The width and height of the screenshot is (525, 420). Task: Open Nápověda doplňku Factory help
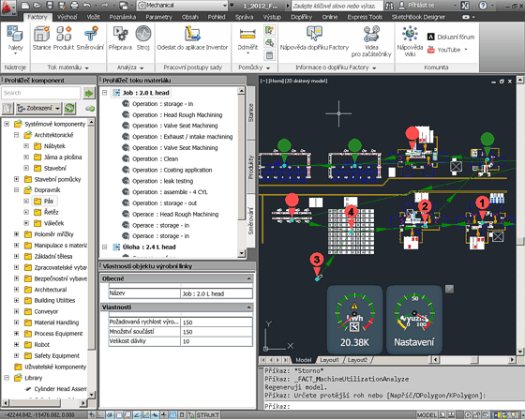tap(314, 38)
